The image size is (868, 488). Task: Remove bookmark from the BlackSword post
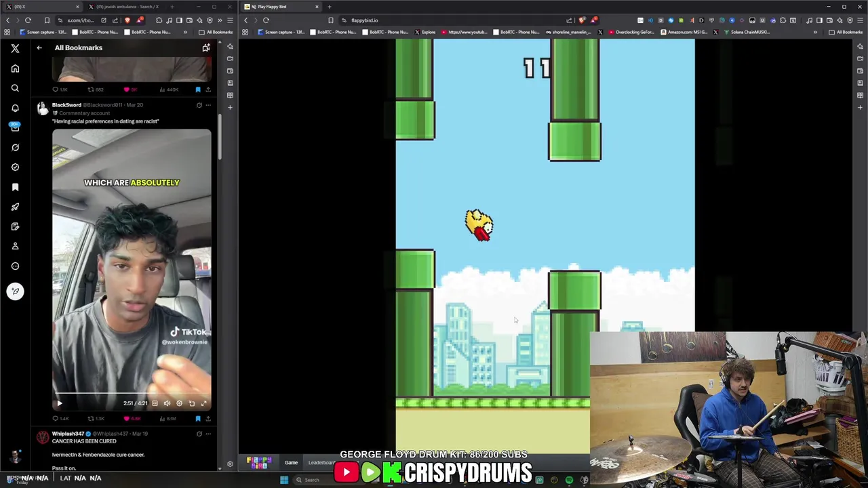(x=198, y=418)
